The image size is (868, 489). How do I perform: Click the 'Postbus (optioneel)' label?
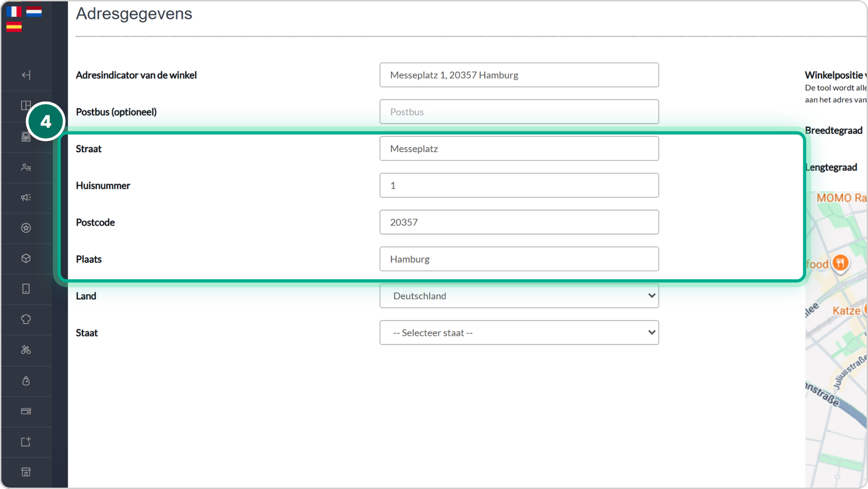(x=116, y=112)
